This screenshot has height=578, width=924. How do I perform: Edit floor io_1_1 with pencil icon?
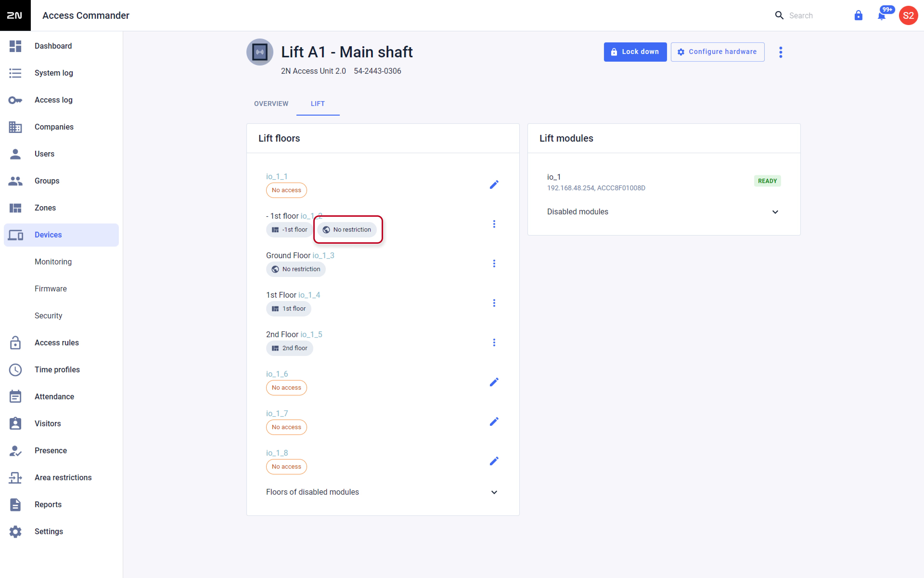[494, 185]
